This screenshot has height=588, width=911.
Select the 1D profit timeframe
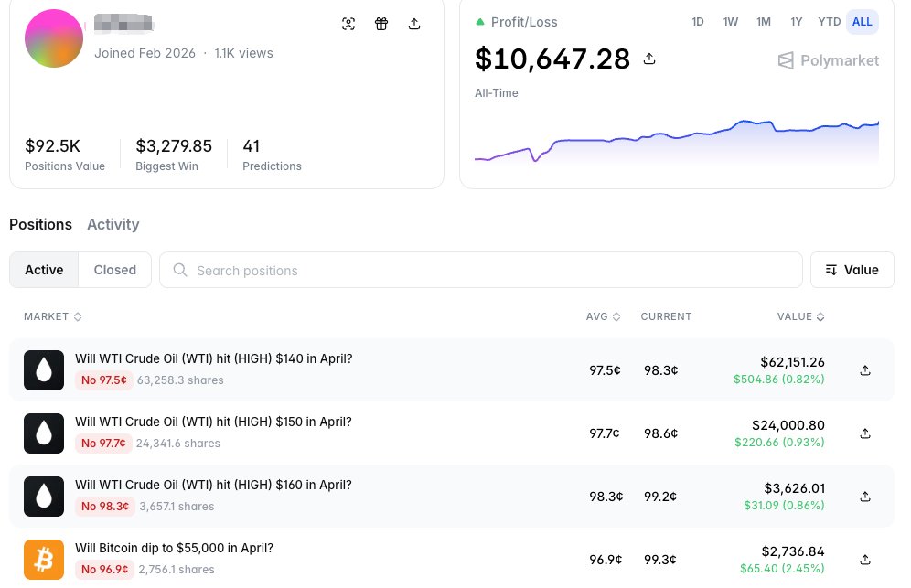coord(698,22)
